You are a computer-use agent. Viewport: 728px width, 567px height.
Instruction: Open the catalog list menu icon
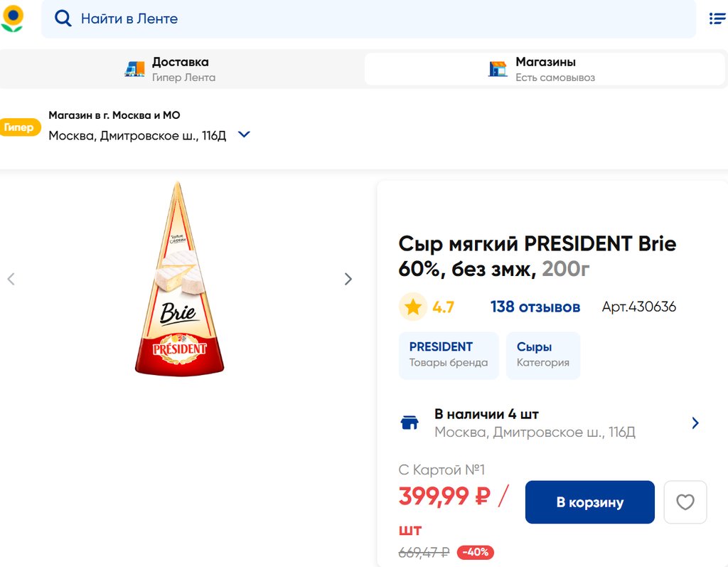pos(717,18)
